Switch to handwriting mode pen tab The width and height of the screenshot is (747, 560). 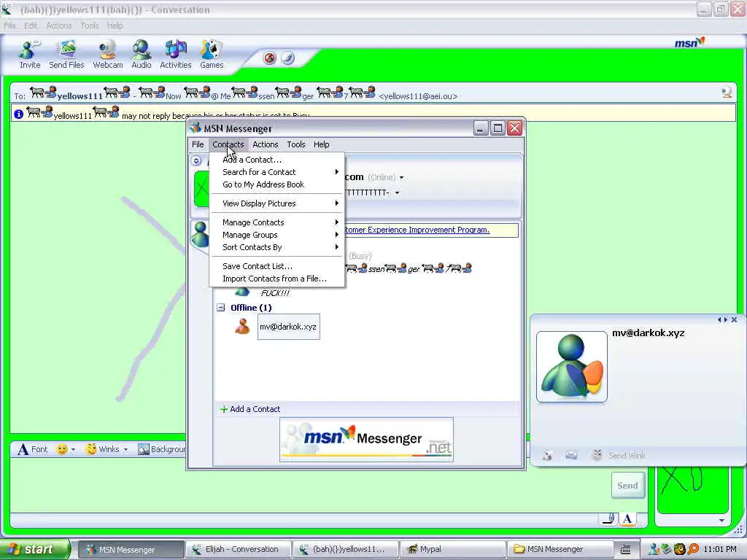click(x=608, y=519)
